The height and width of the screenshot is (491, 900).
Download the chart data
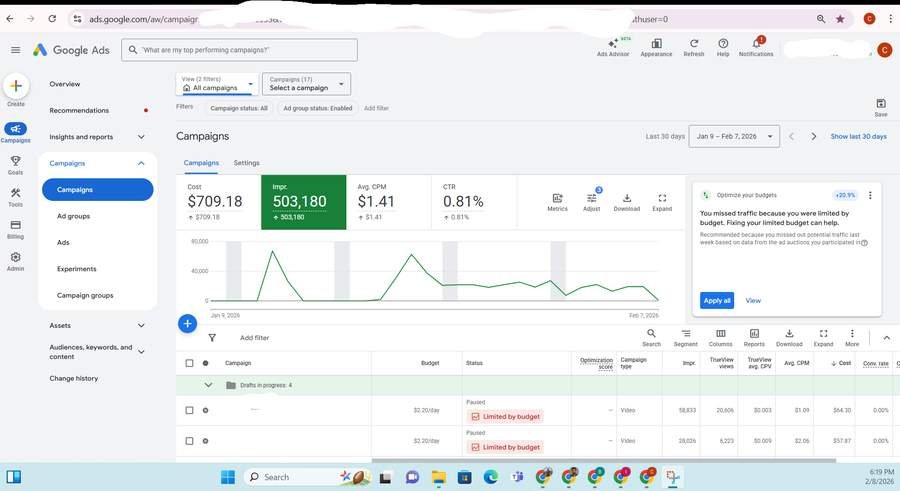627,202
